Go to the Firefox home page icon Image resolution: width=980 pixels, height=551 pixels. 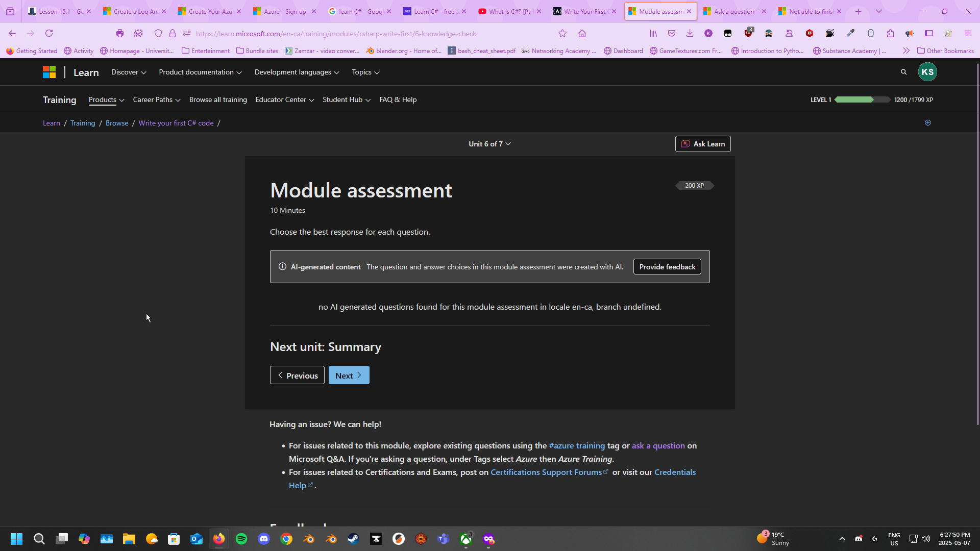(582, 34)
